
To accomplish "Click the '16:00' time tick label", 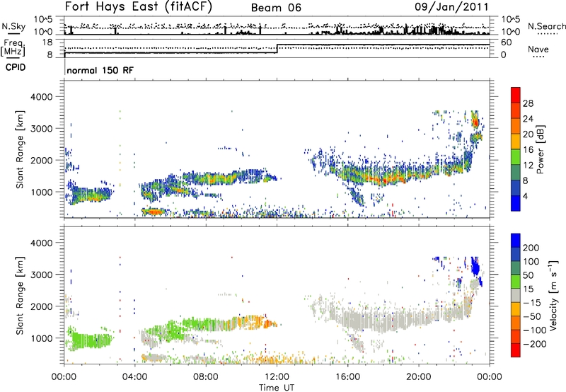I will [x=347, y=377].
